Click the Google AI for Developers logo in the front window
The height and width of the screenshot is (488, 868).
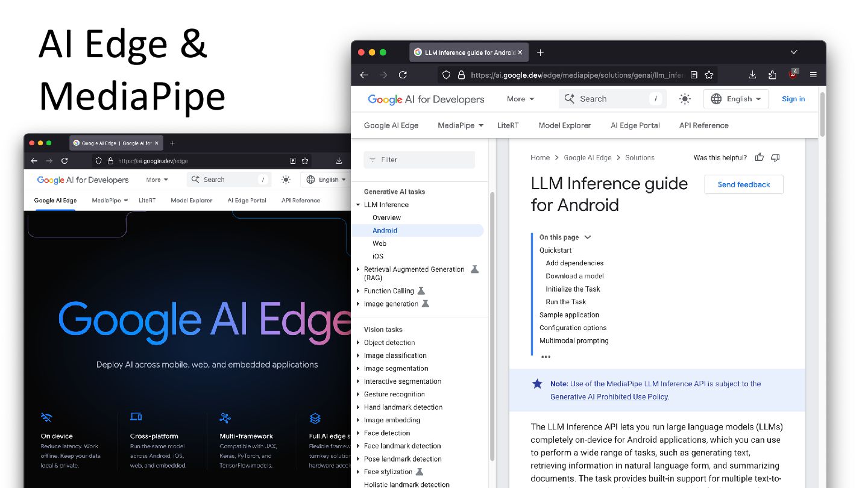(x=426, y=99)
